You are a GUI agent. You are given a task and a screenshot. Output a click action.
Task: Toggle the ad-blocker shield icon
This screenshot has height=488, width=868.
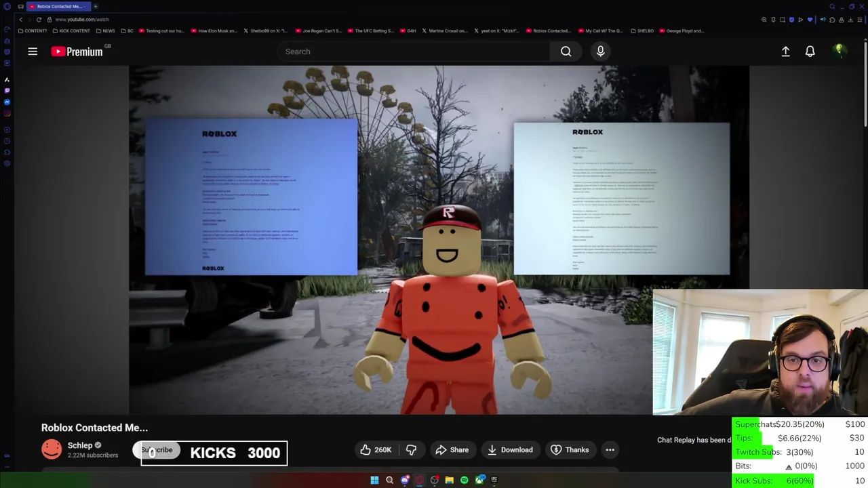click(x=791, y=20)
